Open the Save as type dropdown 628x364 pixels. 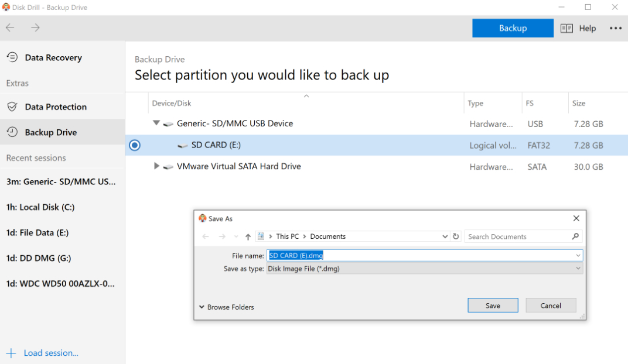[578, 269]
